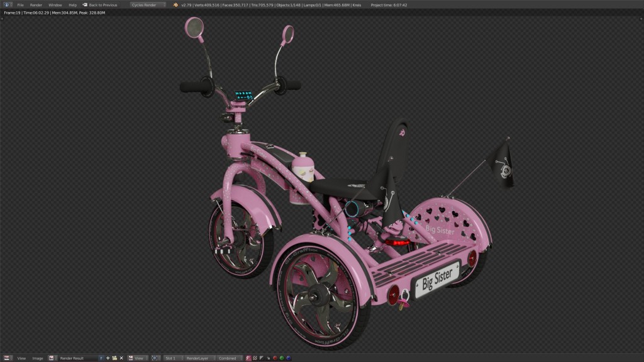
Task: Open the Image menu
Action: click(x=38, y=357)
